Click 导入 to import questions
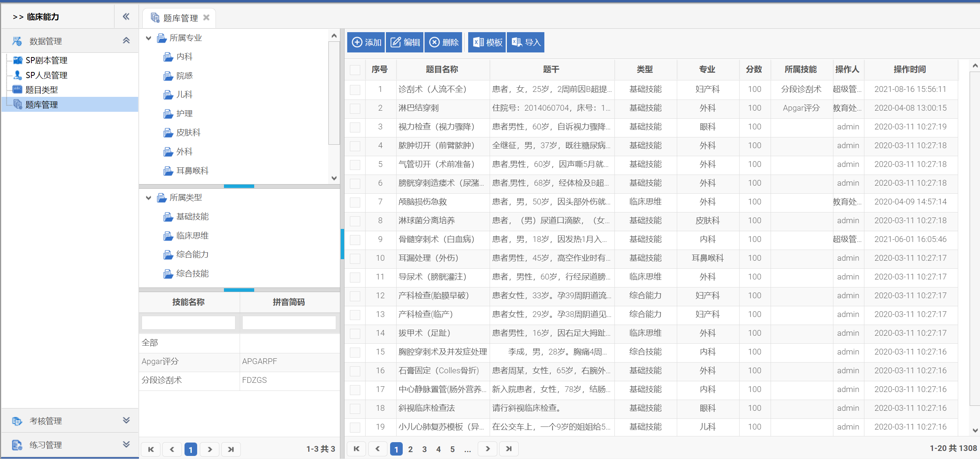The height and width of the screenshot is (459, 980). pyautogui.click(x=526, y=42)
